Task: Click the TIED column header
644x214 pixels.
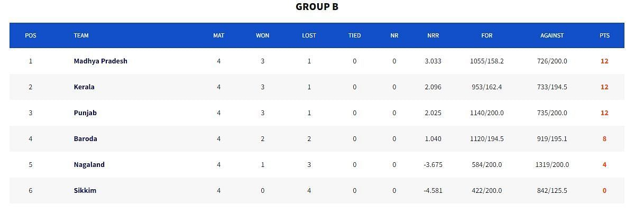Action: point(354,35)
